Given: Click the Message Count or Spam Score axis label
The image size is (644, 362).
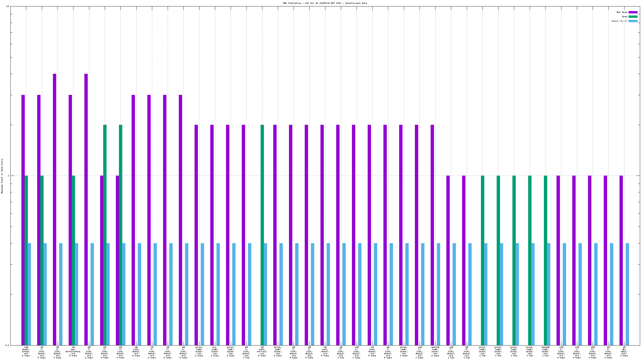Looking at the screenshot, I should click(x=2, y=176).
